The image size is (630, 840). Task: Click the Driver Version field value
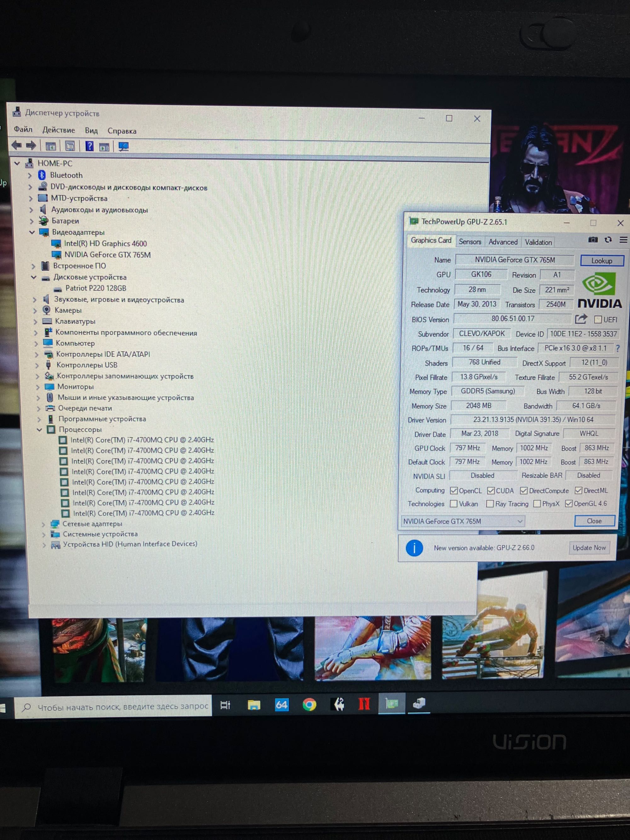tap(533, 420)
